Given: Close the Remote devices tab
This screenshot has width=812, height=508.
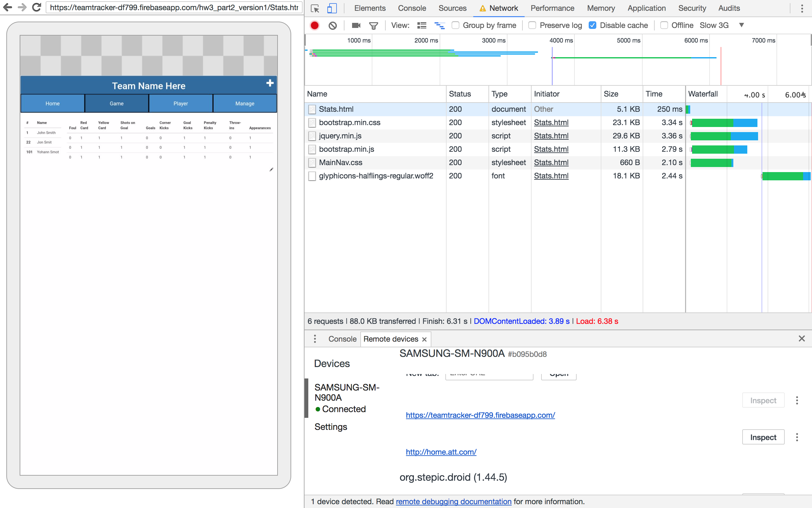Looking at the screenshot, I should point(424,339).
